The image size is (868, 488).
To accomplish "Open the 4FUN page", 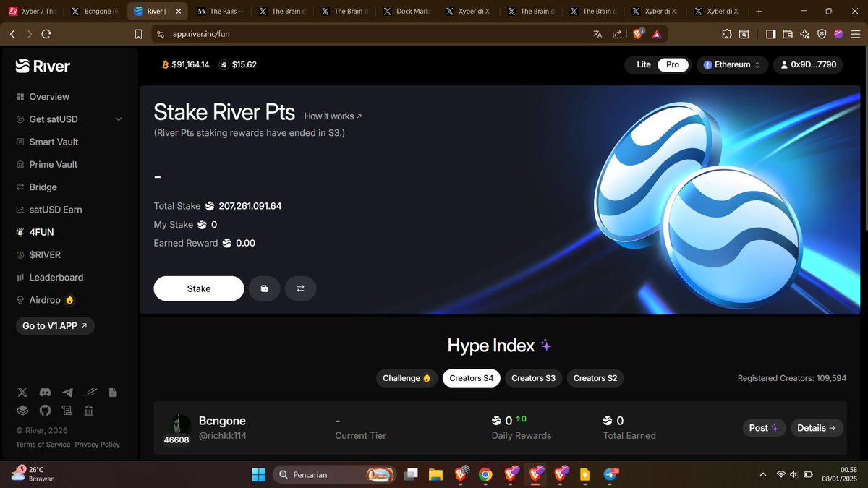I will click(41, 231).
